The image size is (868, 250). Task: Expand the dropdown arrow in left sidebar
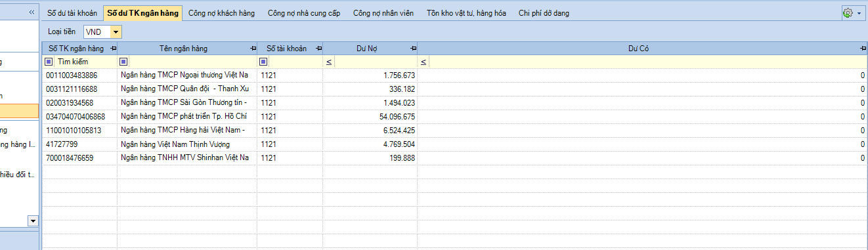(33, 221)
